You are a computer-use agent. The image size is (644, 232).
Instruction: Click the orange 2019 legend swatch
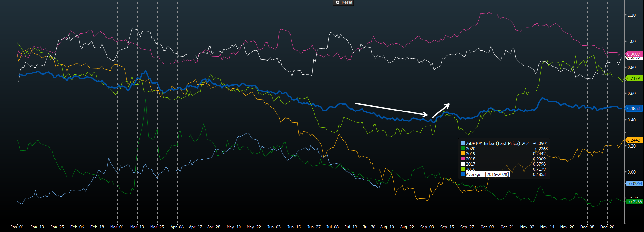coord(463,154)
